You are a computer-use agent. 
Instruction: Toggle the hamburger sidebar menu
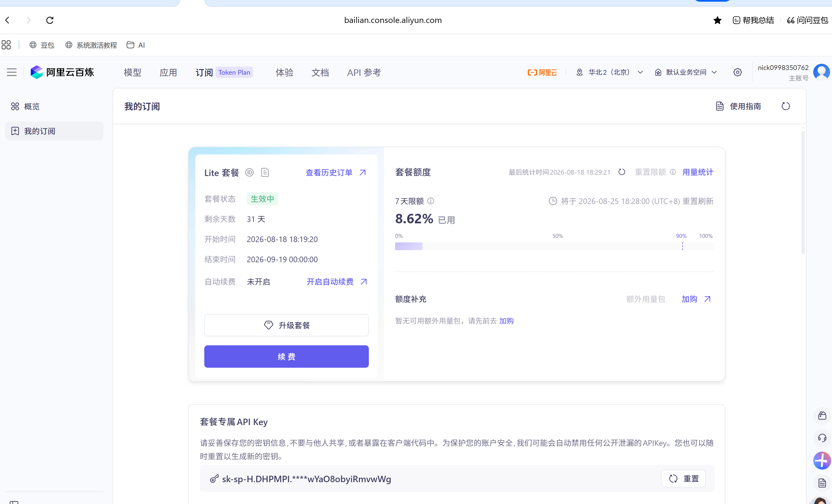[x=12, y=72]
